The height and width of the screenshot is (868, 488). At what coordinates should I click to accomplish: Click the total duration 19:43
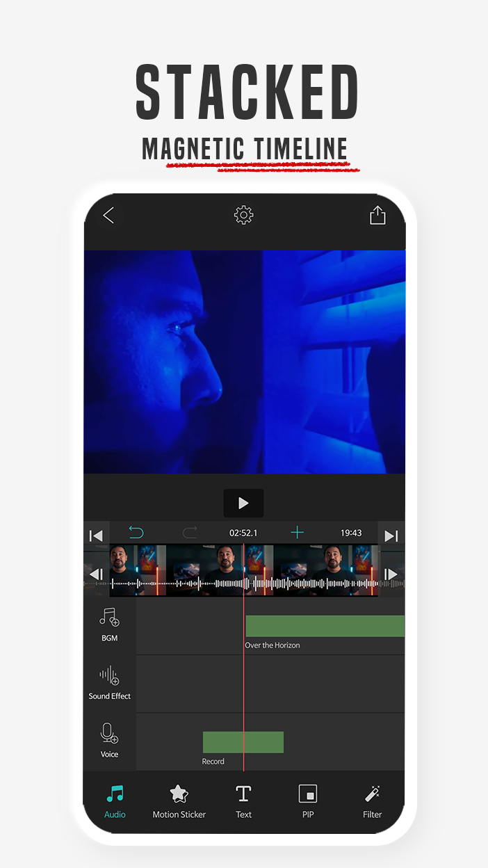[x=351, y=533]
